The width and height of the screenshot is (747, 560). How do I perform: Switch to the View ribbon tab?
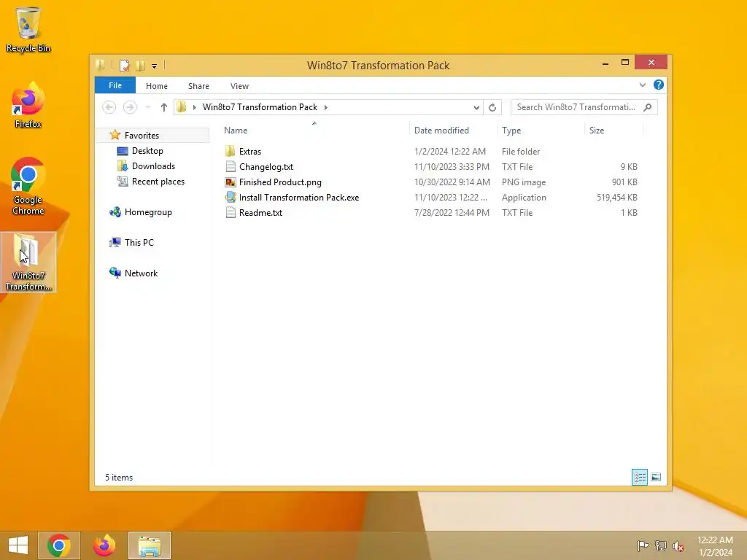point(239,86)
